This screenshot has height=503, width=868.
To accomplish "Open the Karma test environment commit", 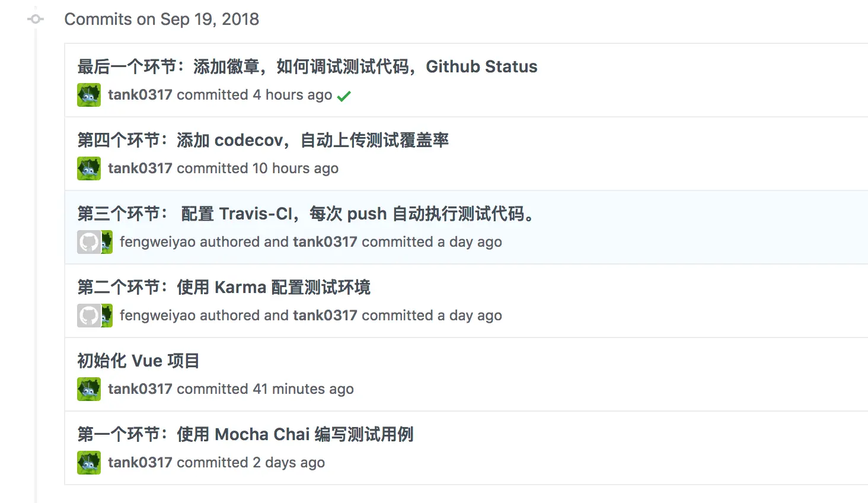I will pos(224,287).
